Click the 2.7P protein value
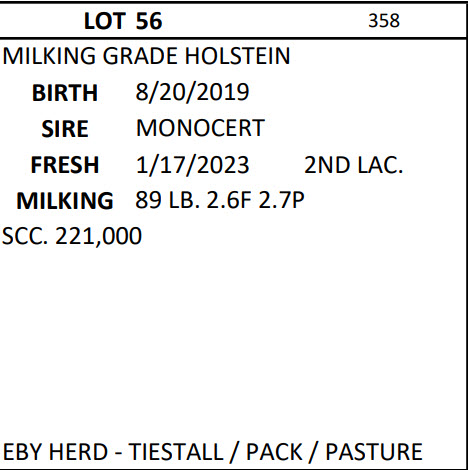Viewport: 468px width, 470px height. [281, 200]
